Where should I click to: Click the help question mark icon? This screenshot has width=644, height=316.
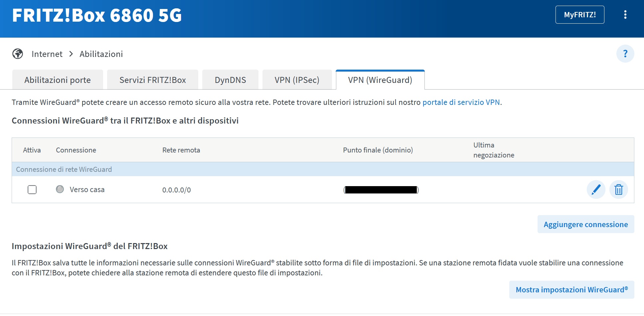[x=625, y=54]
